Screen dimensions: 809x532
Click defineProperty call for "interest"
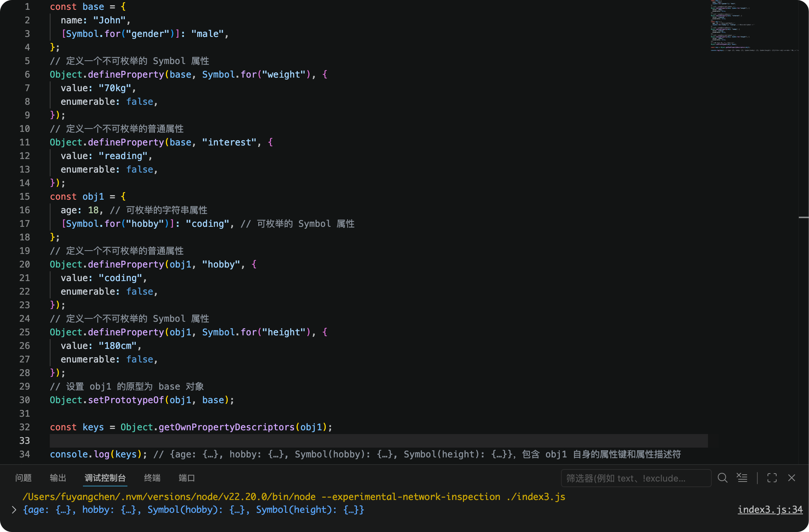(161, 142)
